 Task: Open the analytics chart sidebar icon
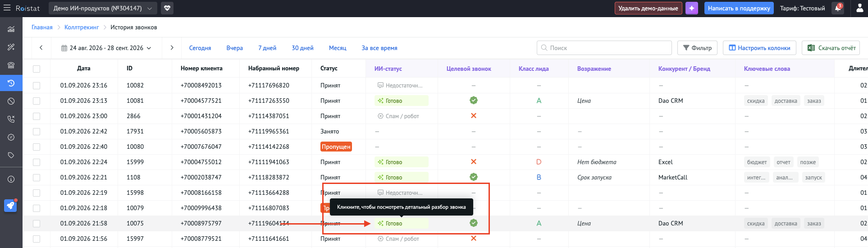11,29
